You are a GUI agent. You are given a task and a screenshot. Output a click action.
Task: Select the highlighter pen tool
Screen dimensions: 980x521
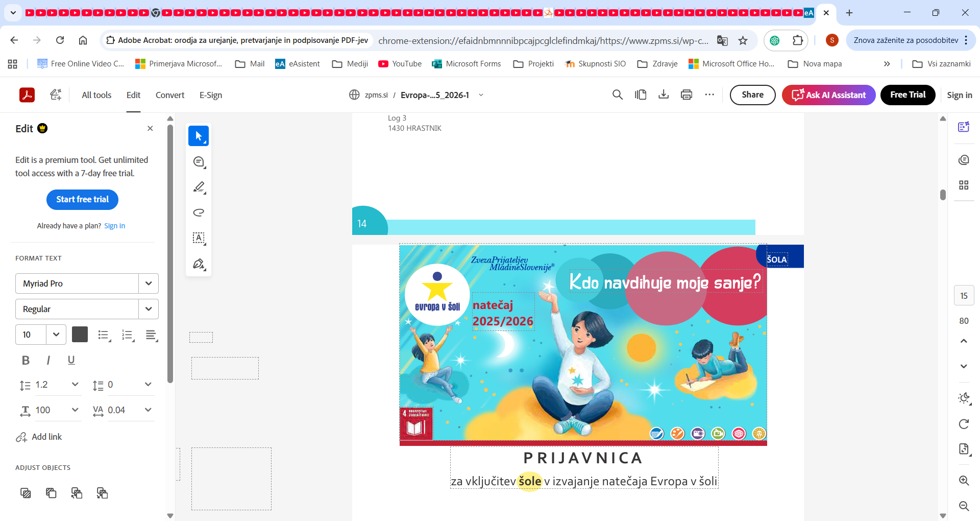pos(199,187)
